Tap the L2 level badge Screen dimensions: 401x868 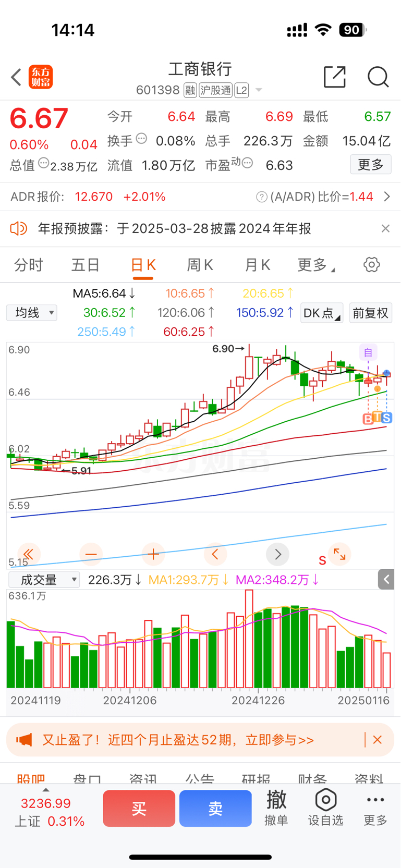(x=241, y=91)
